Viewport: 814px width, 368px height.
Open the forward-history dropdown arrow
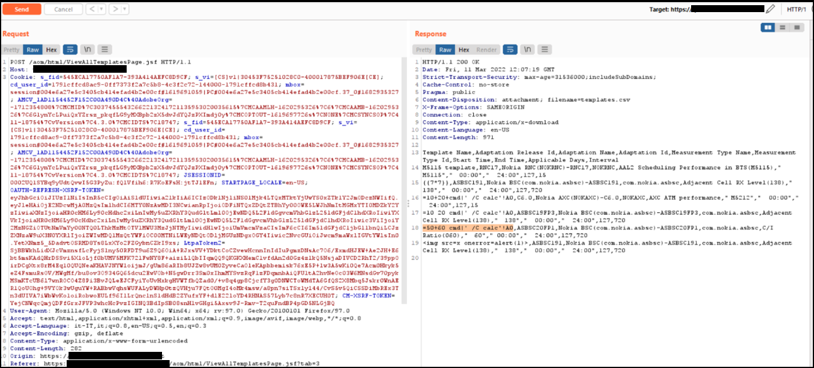(125, 9)
